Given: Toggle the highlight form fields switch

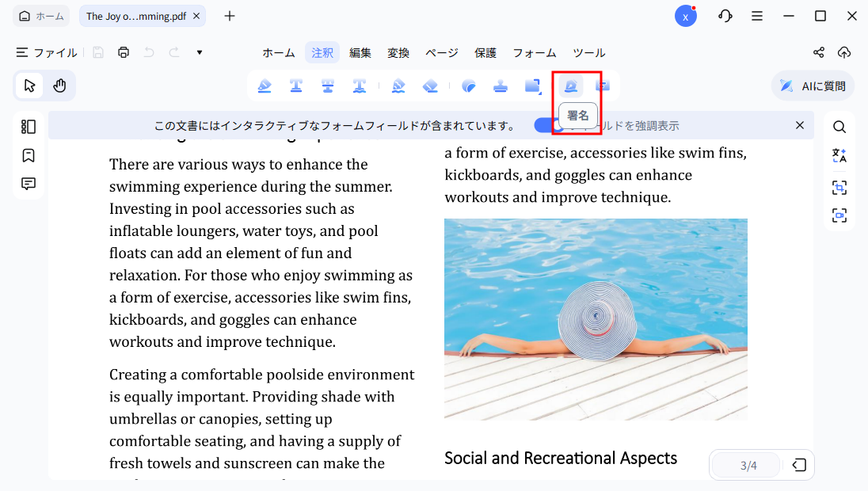Looking at the screenshot, I should pyautogui.click(x=545, y=125).
